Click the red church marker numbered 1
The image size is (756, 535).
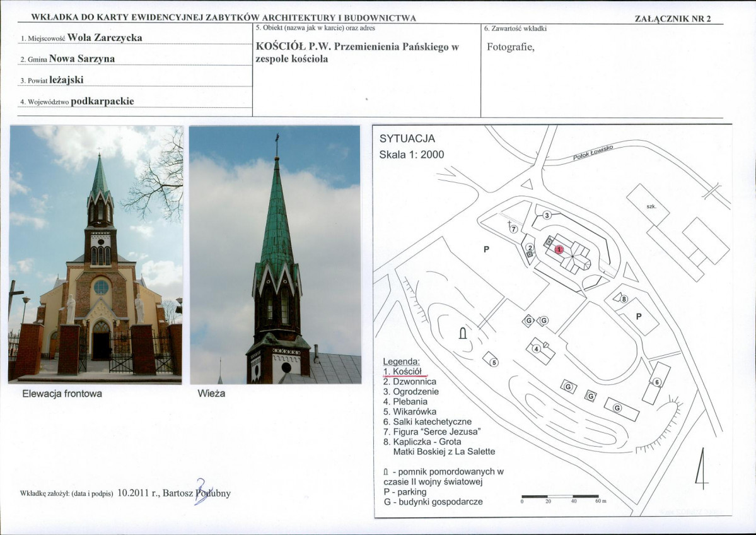point(559,249)
